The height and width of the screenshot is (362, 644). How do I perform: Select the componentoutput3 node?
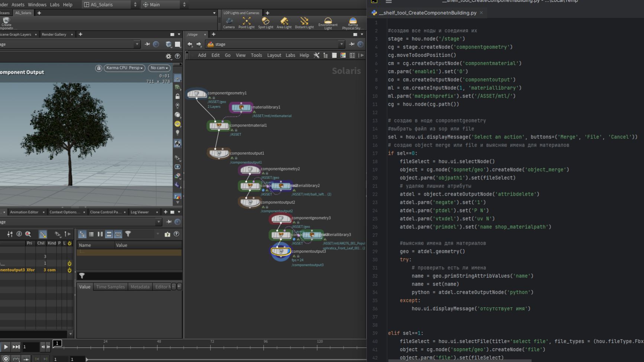pyautogui.click(x=281, y=252)
